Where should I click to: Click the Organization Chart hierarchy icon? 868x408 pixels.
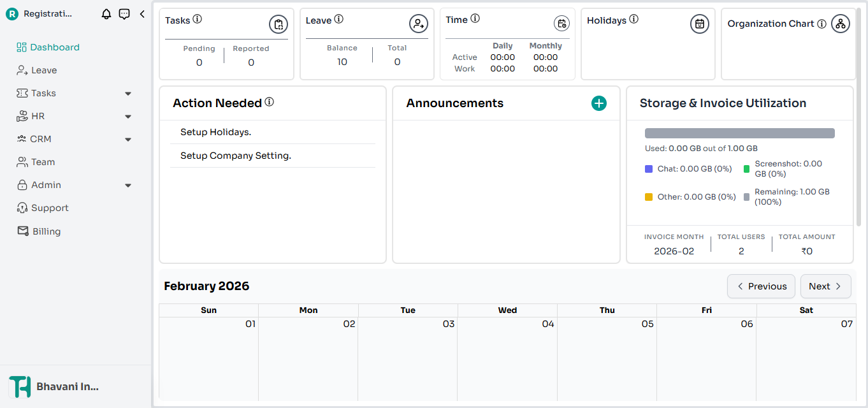(841, 24)
